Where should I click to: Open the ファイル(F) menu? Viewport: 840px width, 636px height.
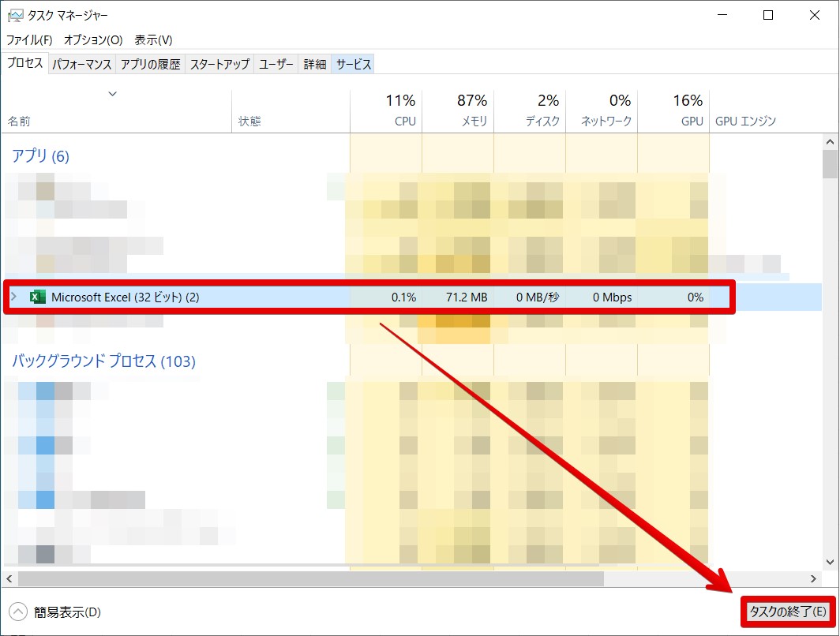click(x=29, y=39)
